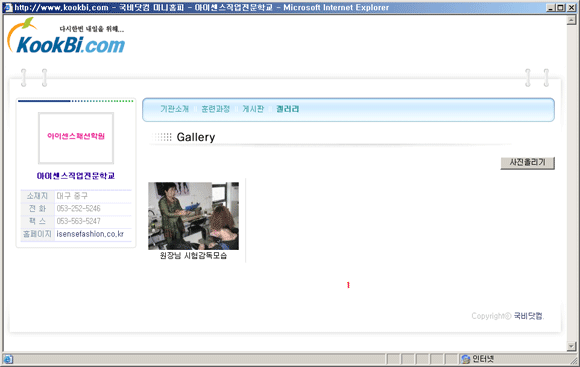Click the window resize grip in status bar
This screenshot has height=367, width=580.
[x=574, y=359]
